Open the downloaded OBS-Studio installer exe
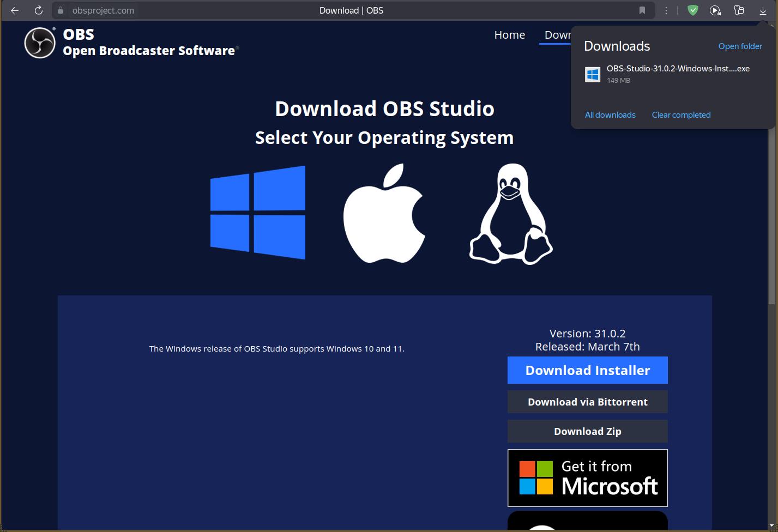The image size is (778, 532). (x=672, y=74)
